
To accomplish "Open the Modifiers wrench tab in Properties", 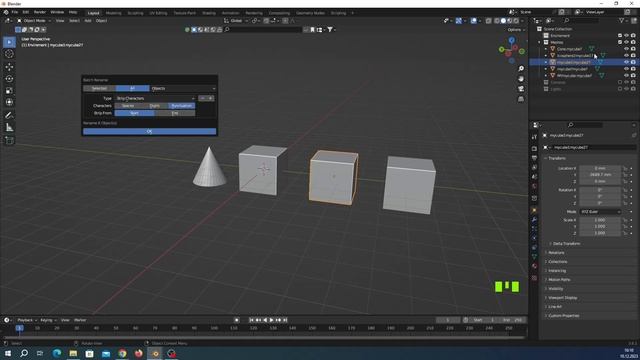I will pos(534,220).
